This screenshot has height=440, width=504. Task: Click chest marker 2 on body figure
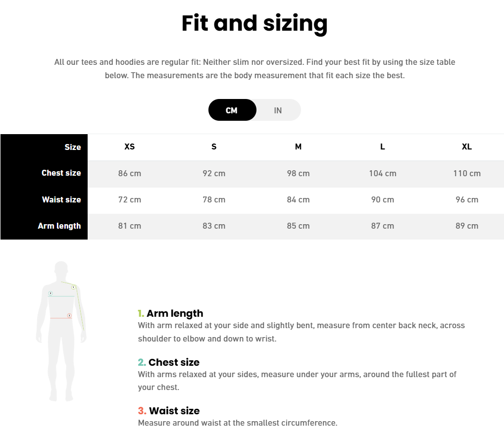coord(50,293)
